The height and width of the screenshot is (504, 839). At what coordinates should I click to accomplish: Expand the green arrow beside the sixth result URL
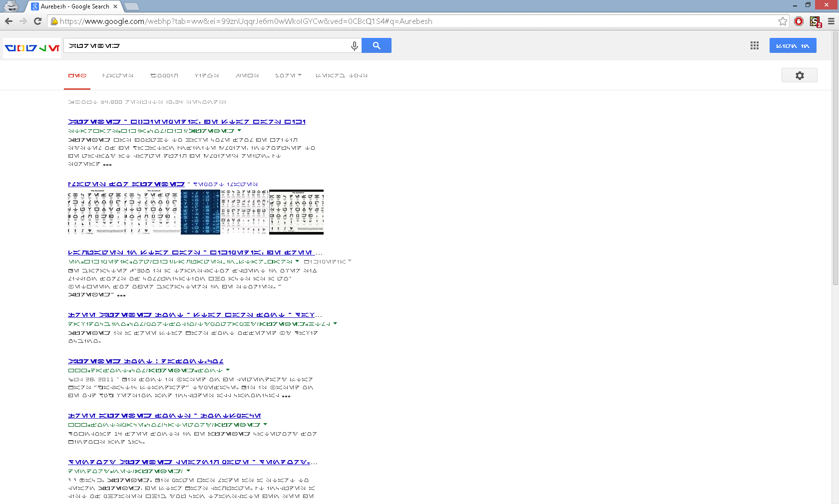pyautogui.click(x=265, y=425)
